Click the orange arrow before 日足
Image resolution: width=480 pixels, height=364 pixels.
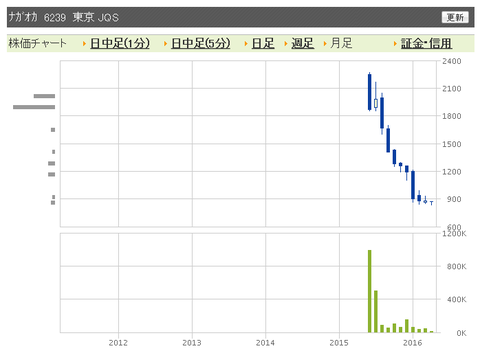(x=246, y=44)
